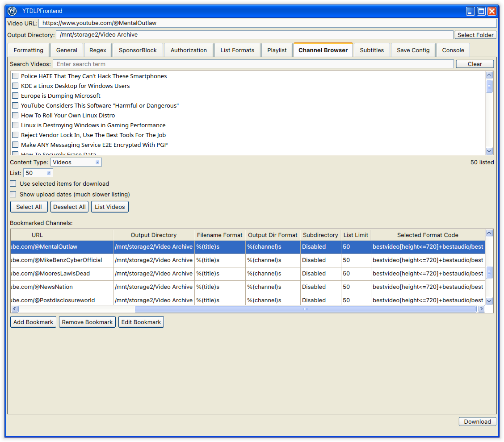Select the @NewsNation bookmark row

coord(248,287)
